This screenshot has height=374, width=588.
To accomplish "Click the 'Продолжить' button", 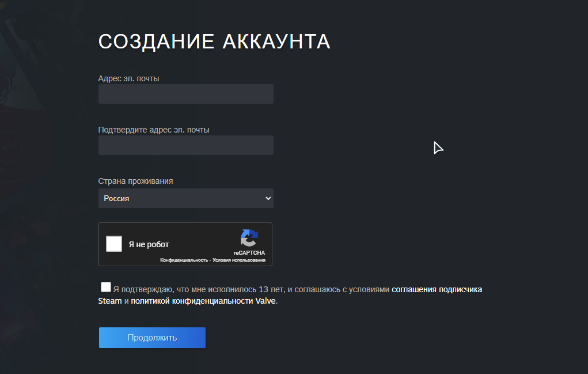I will 152,338.
